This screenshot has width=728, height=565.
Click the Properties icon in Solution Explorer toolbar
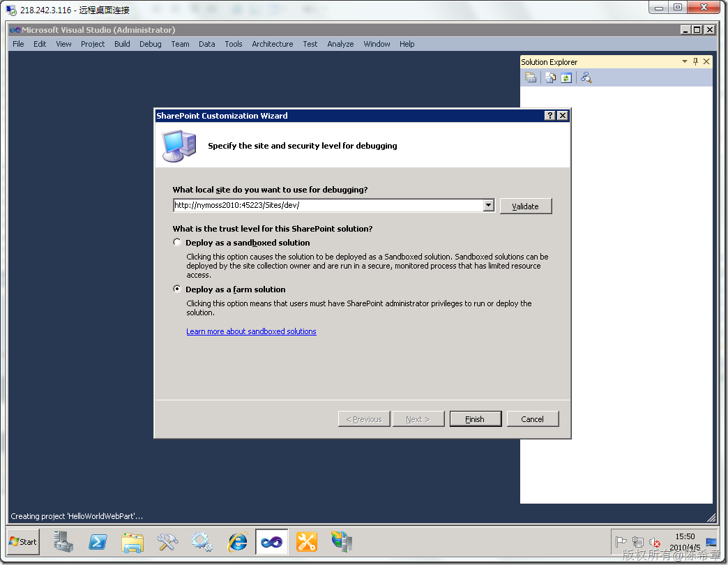click(531, 77)
